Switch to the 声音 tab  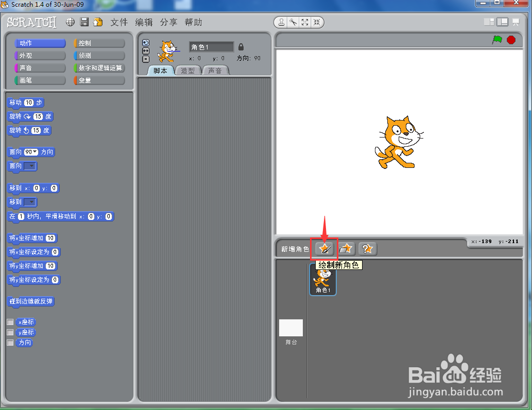215,71
